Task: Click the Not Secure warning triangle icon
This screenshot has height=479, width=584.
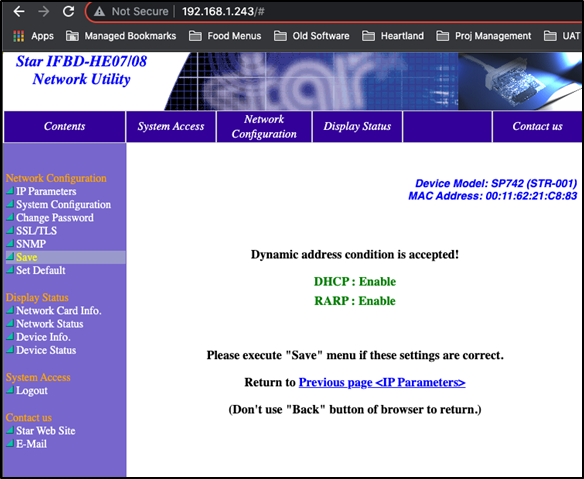Action: click(99, 12)
